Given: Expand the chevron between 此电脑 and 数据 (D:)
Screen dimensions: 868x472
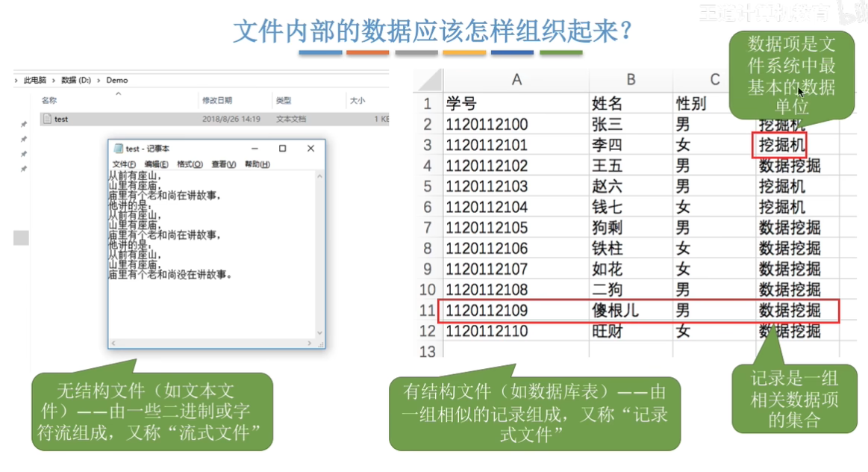Looking at the screenshot, I should point(54,81).
